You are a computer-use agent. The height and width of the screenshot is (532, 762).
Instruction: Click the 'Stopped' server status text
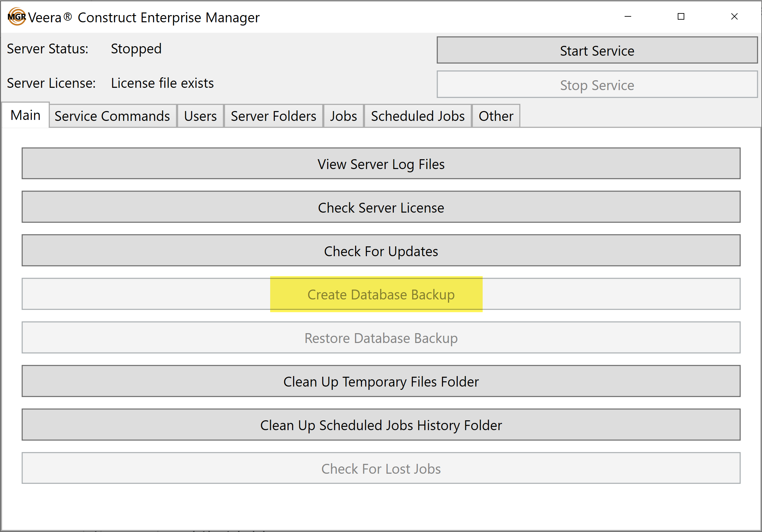point(136,49)
